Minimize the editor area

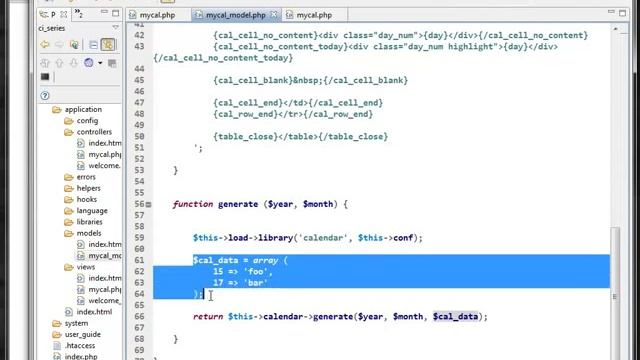click(611, 12)
